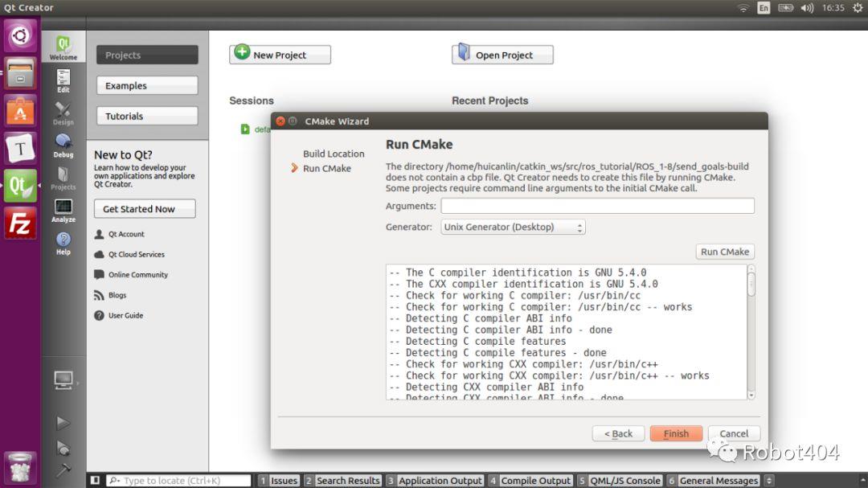Click the CMake output vertical scrollbar
The width and height of the screenshot is (868, 488).
(x=751, y=331)
